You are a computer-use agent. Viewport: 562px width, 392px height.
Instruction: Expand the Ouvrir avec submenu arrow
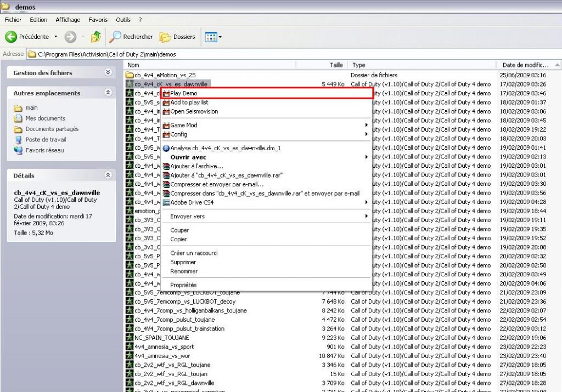(366, 157)
